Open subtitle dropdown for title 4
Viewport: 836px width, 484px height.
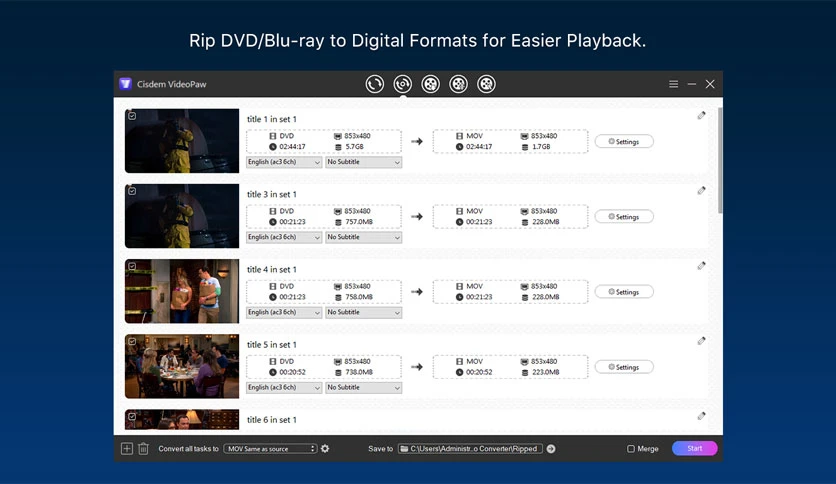coord(364,312)
